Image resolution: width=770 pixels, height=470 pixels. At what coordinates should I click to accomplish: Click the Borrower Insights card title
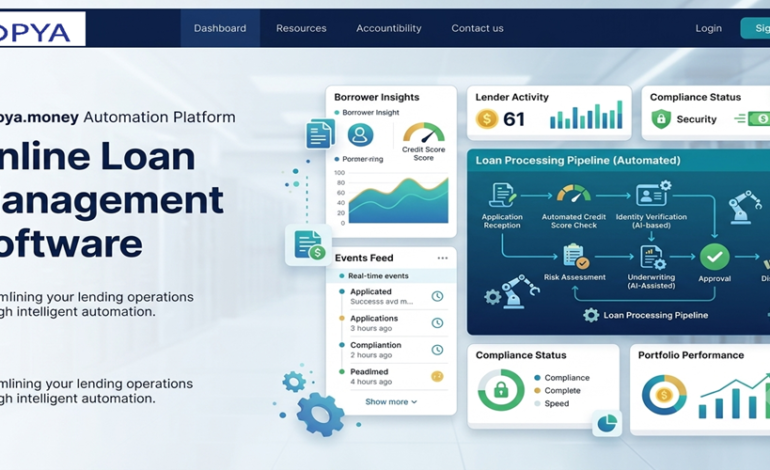[x=377, y=97]
